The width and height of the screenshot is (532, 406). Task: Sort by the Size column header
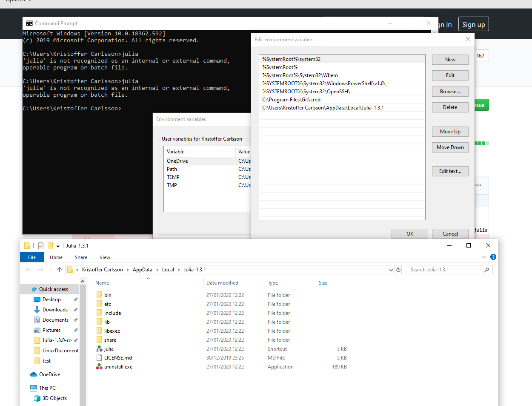[x=323, y=283]
